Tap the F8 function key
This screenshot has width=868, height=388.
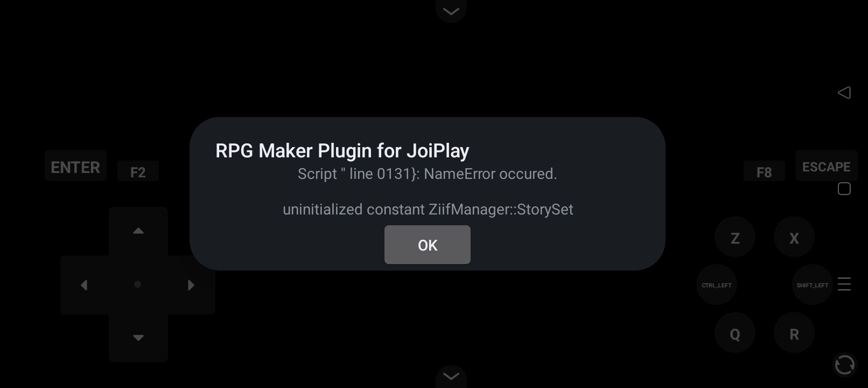(x=764, y=172)
